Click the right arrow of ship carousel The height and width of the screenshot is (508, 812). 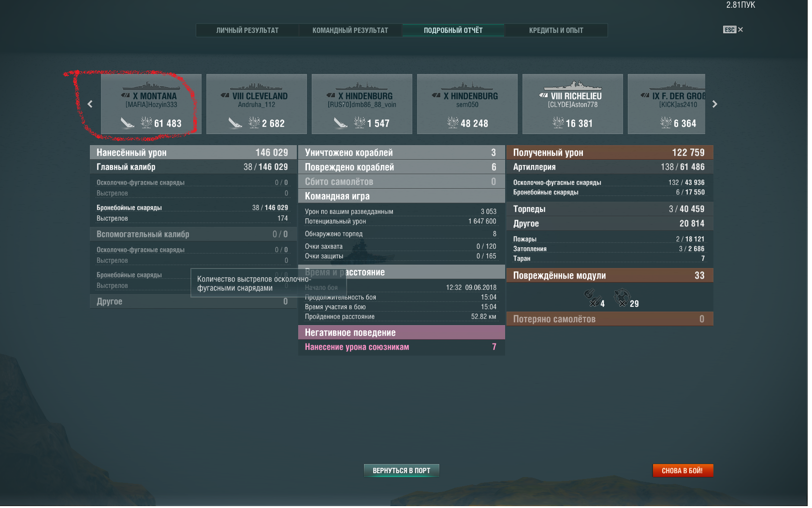pos(715,104)
